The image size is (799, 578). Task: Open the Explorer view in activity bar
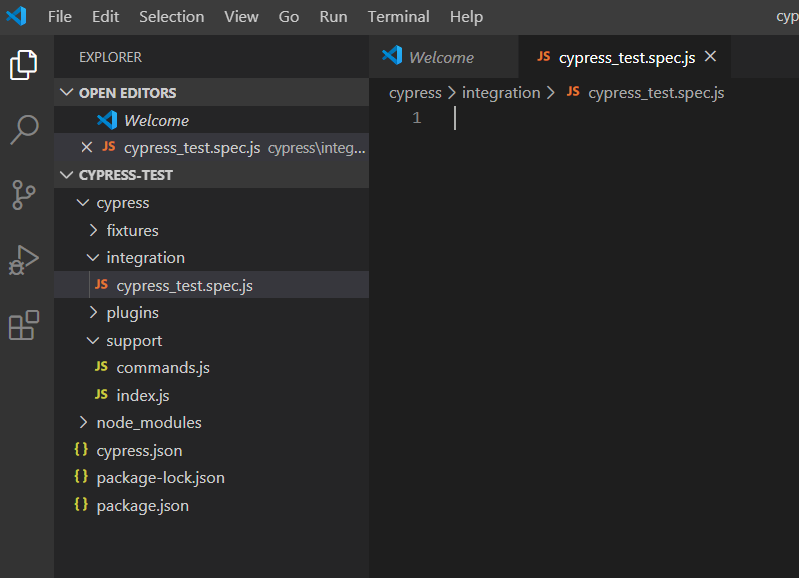[x=23, y=65]
